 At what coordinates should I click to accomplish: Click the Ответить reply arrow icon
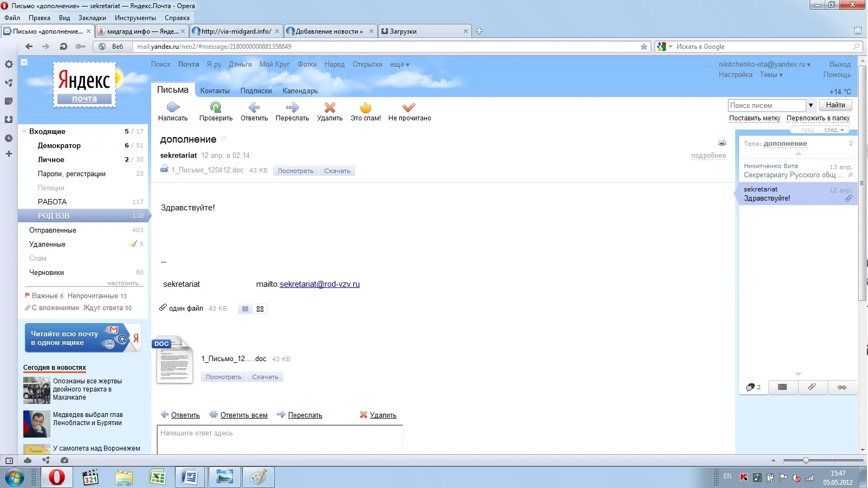(x=254, y=107)
